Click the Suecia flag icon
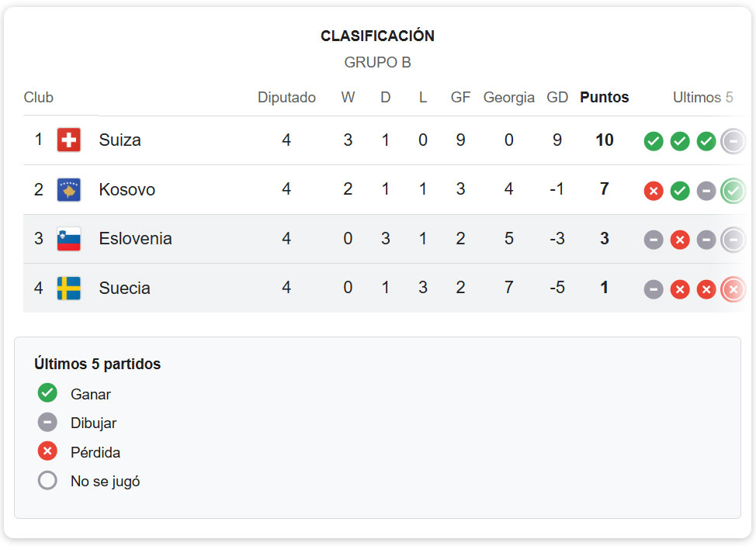The image size is (756, 546). click(69, 289)
